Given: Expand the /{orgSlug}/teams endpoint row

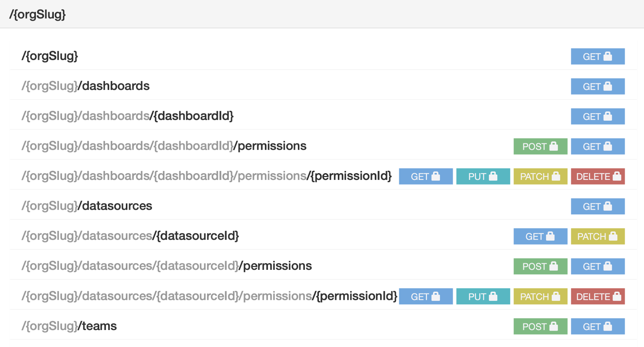Looking at the screenshot, I should [323, 326].
